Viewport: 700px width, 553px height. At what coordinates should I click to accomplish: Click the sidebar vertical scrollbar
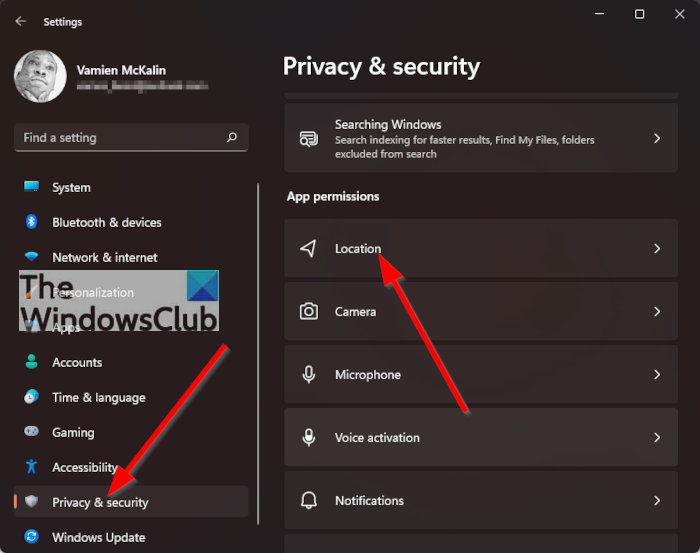tap(259, 350)
